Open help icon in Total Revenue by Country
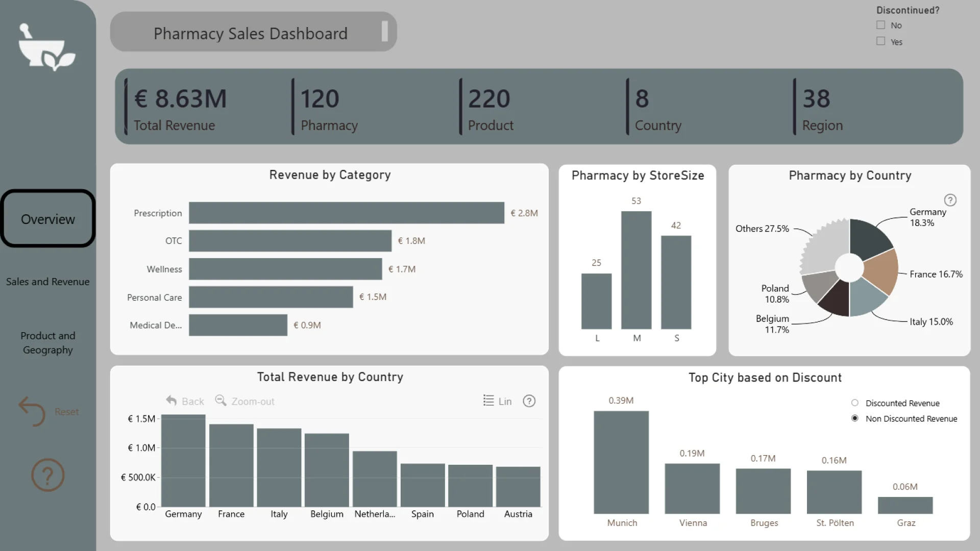The image size is (980, 551). 529,401
